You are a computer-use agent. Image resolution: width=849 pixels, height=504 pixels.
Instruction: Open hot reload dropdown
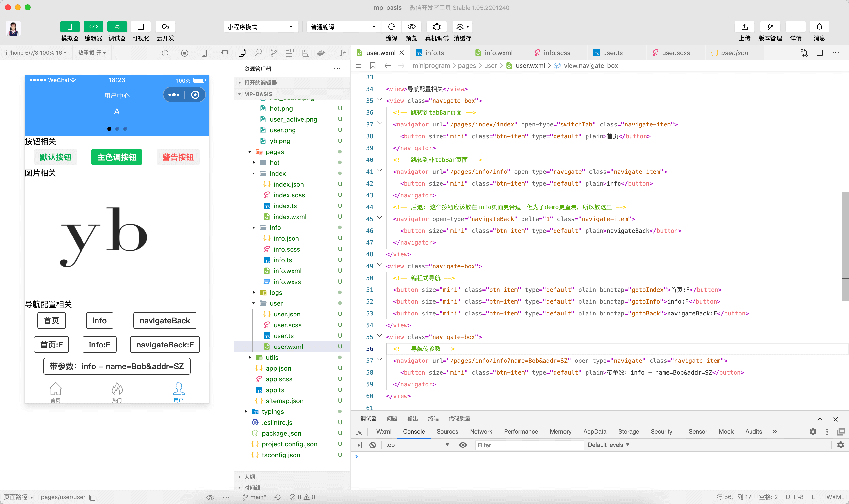[92, 53]
